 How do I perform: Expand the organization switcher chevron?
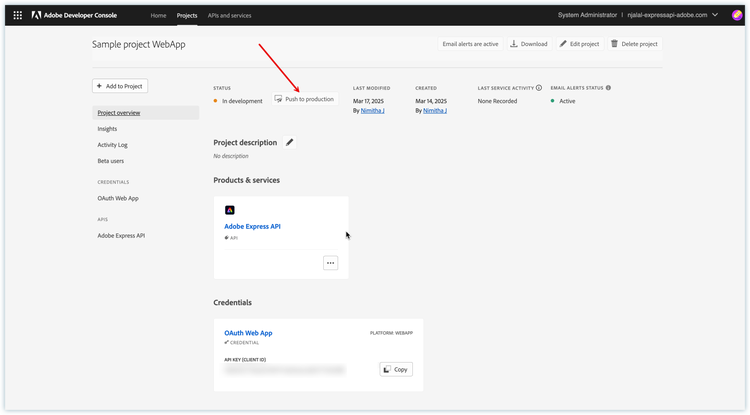click(x=715, y=15)
